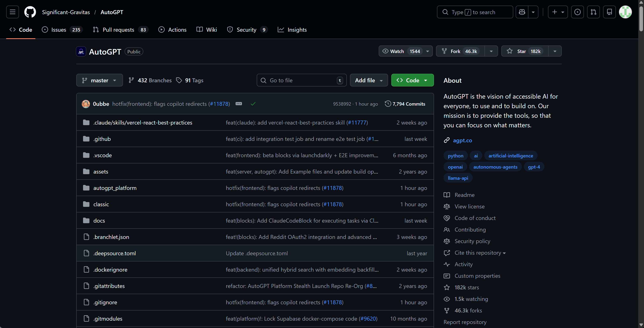644x328 pixels.
Task: Open the Insights tab
Action: [x=297, y=30]
